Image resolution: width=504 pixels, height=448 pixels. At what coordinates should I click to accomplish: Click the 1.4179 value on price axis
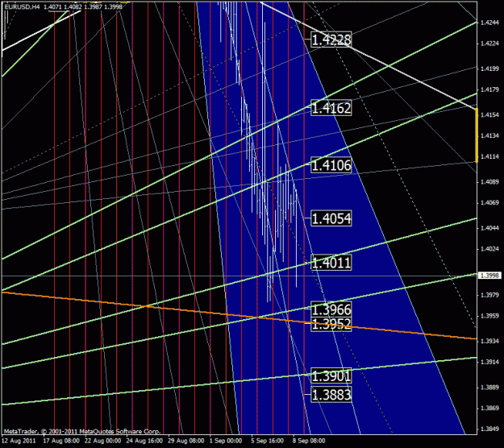point(489,89)
